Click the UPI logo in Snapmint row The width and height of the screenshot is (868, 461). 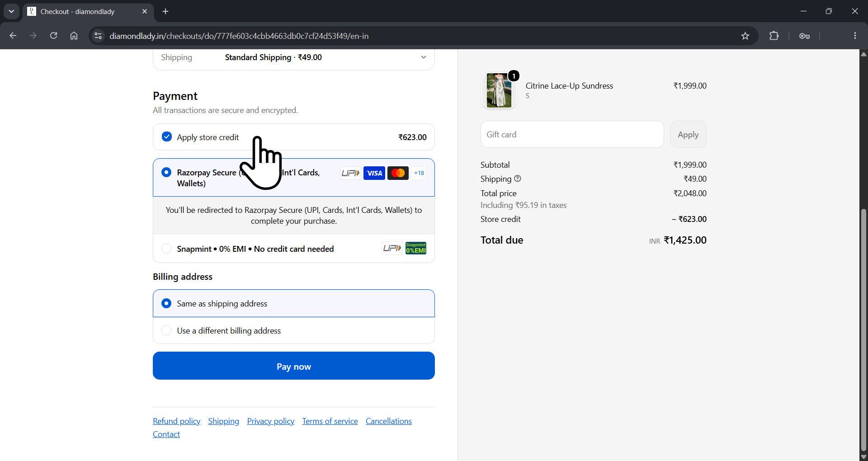pyautogui.click(x=392, y=248)
